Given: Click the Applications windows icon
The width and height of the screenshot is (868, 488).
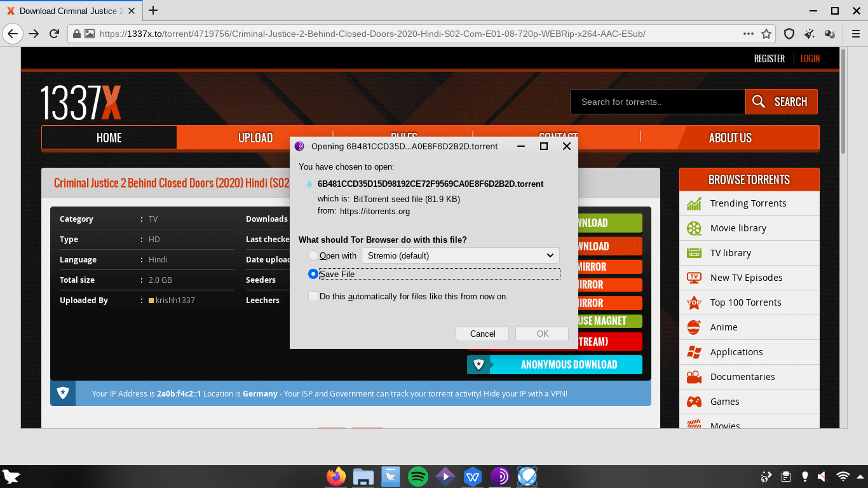Looking at the screenshot, I should click(694, 352).
